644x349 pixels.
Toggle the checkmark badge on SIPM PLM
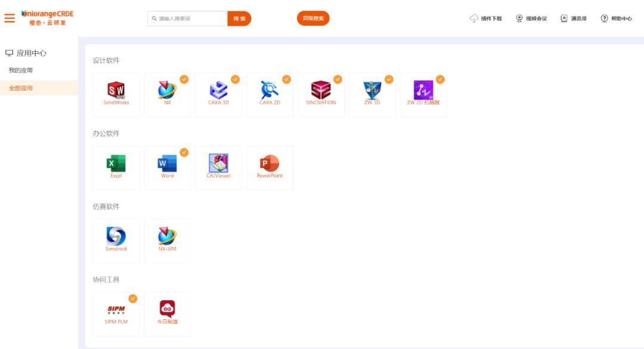click(x=132, y=298)
